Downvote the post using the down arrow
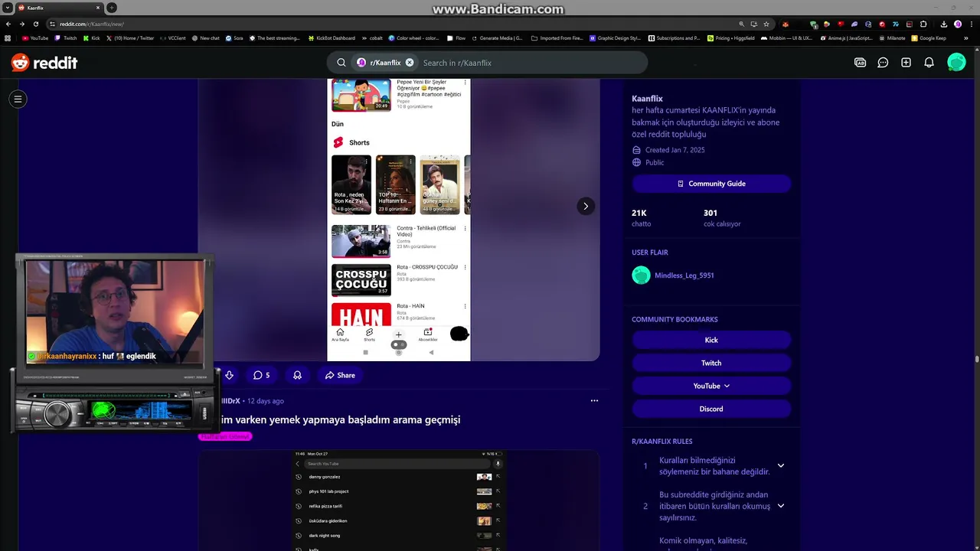 pos(229,375)
